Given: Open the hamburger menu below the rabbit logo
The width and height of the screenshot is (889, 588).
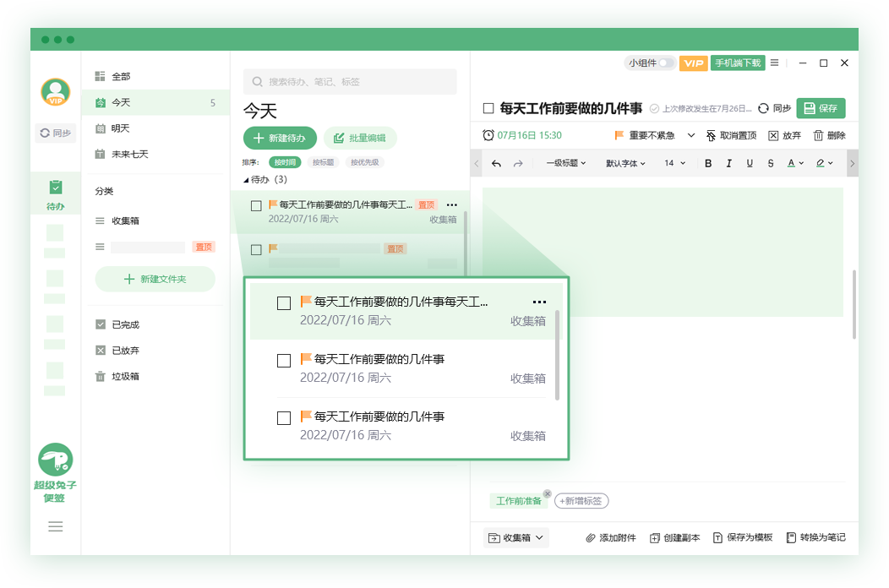Looking at the screenshot, I should pyautogui.click(x=56, y=527).
